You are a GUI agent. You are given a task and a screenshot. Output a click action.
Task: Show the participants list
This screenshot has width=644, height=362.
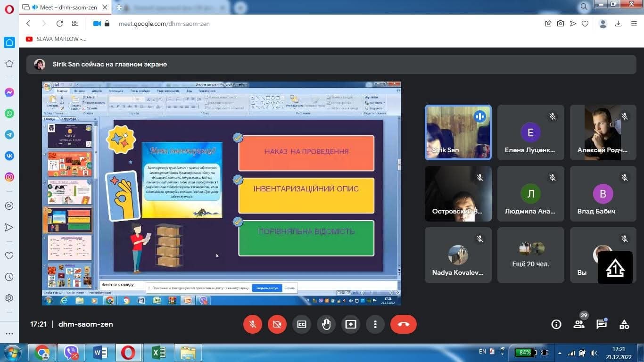578,324
